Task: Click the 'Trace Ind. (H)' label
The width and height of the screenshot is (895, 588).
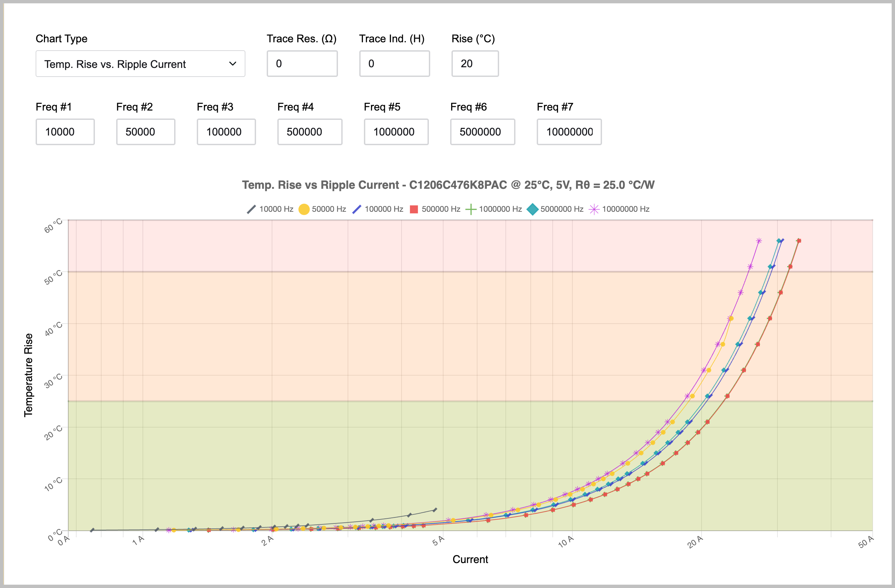Action: tap(392, 39)
